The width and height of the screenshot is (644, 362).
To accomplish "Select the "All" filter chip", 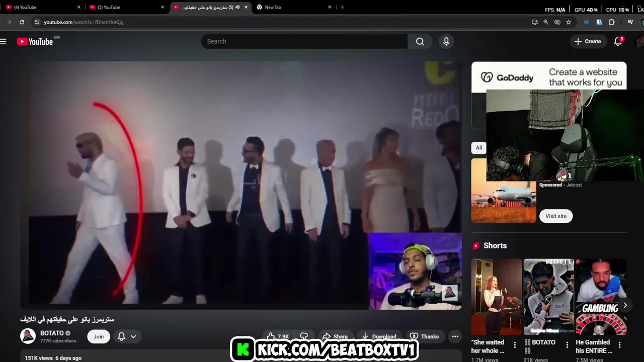I will point(479,147).
